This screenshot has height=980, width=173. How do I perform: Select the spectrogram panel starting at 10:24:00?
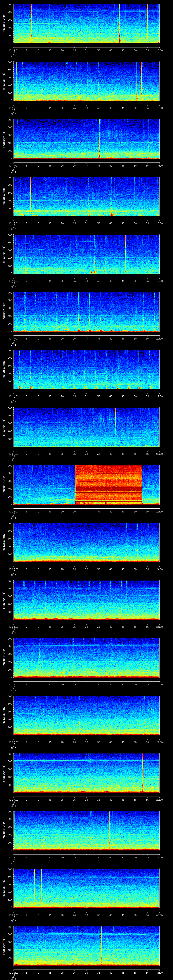pyautogui.click(x=87, y=600)
